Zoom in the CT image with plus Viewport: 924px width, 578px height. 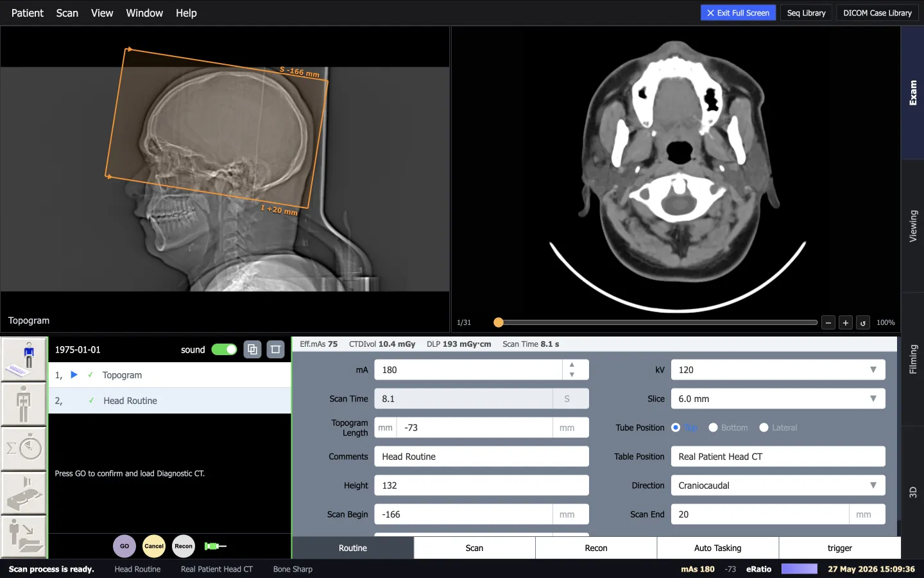846,322
